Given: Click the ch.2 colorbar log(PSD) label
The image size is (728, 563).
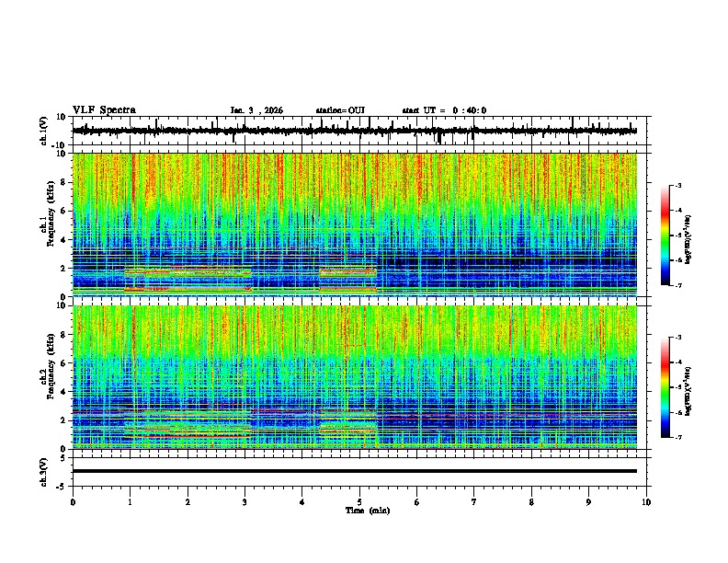Looking at the screenshot, I should click(688, 391).
